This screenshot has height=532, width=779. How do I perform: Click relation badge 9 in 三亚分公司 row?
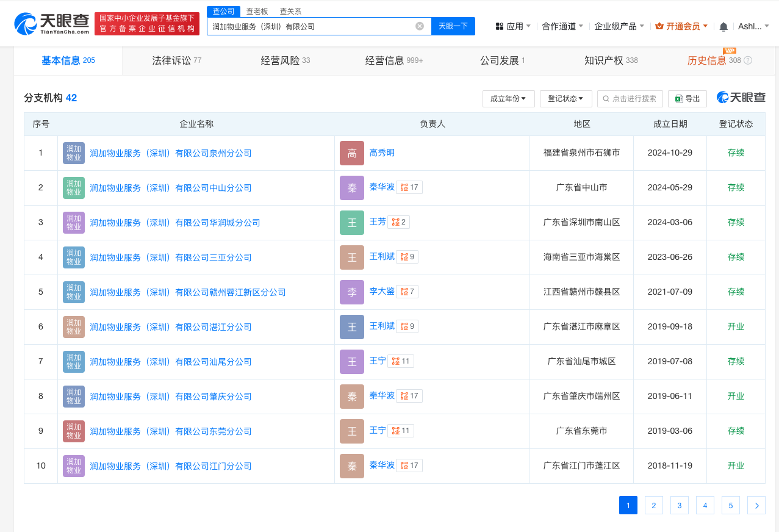[407, 257]
